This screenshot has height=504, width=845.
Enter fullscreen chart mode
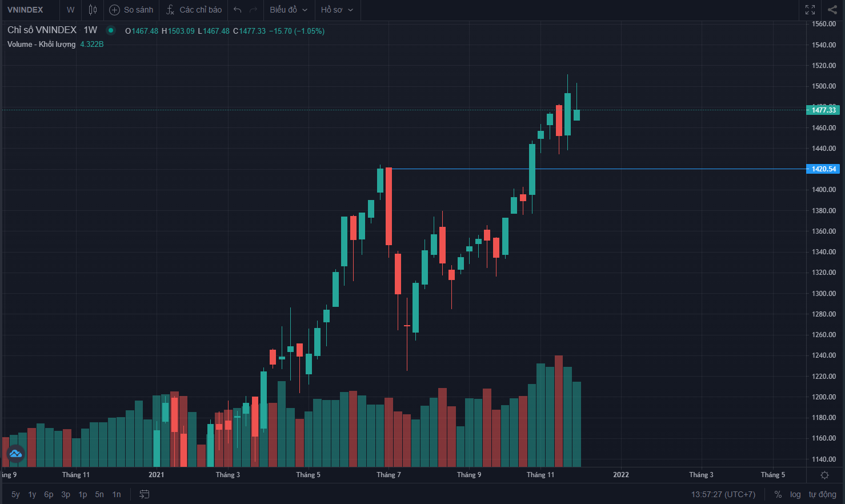pos(810,10)
